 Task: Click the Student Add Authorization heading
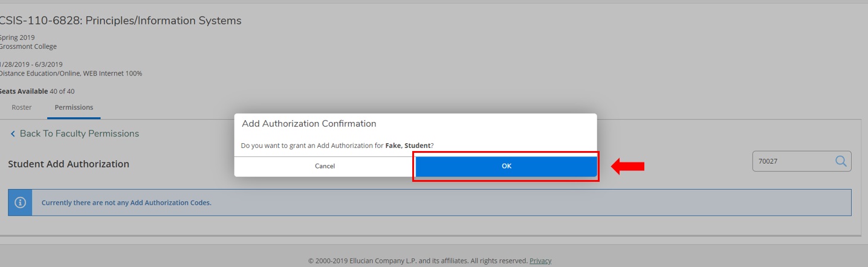click(68, 164)
